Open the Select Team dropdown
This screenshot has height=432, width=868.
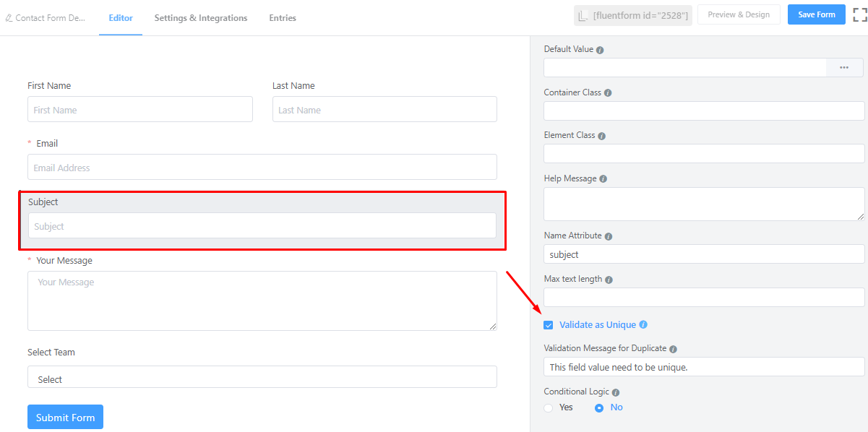[262, 377]
